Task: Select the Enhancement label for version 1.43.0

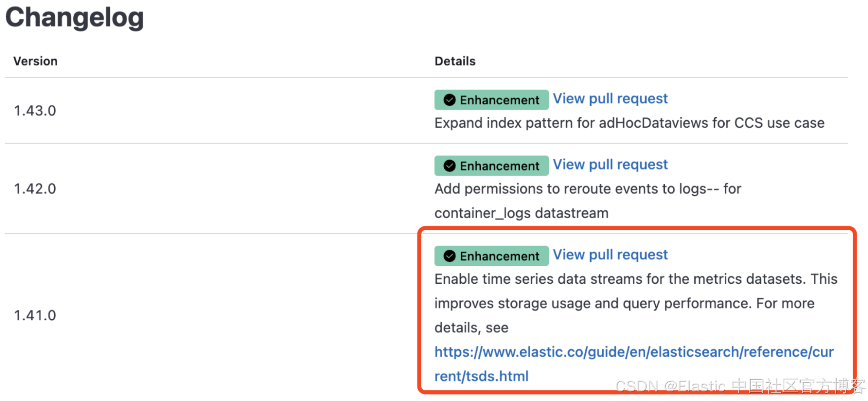Action: (x=499, y=100)
